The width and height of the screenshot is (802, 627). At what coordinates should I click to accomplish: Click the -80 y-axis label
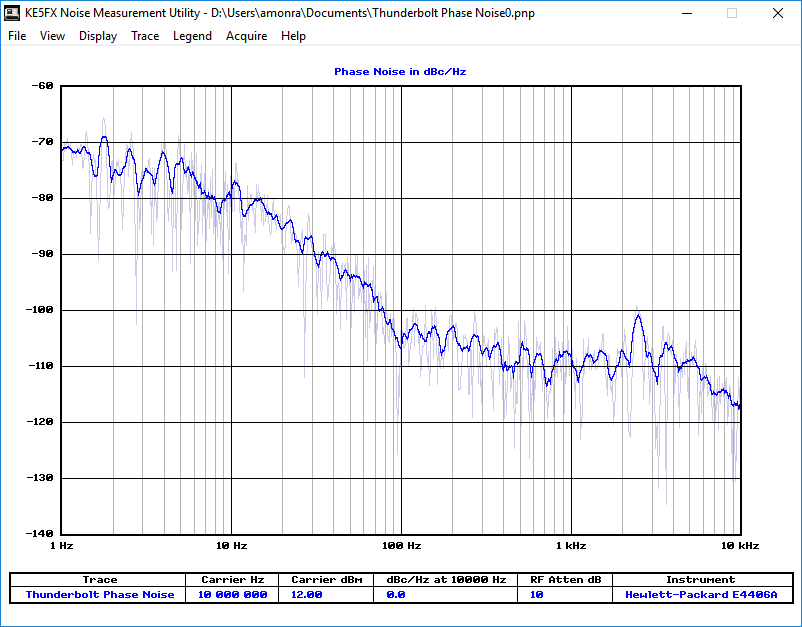[x=42, y=198]
